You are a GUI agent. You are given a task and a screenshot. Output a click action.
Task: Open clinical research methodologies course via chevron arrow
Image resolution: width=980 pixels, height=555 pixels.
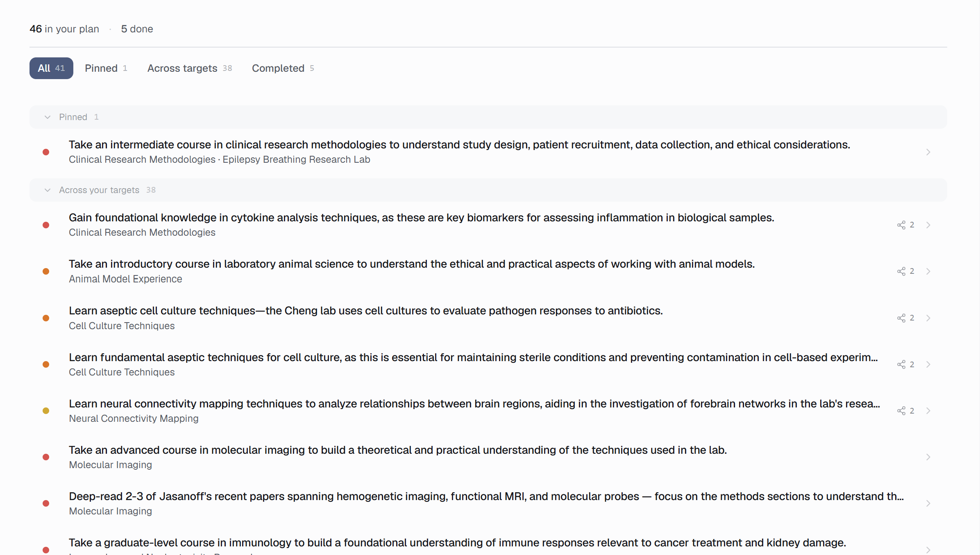(928, 152)
